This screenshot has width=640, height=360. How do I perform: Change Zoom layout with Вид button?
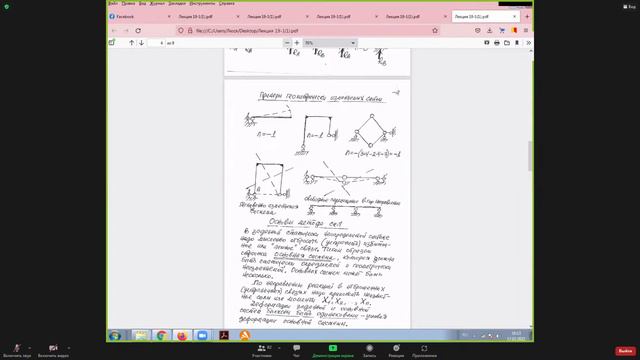(629, 7)
